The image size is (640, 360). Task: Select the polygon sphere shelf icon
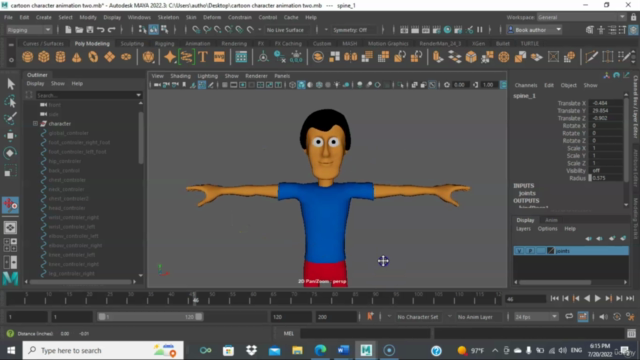coord(27,57)
